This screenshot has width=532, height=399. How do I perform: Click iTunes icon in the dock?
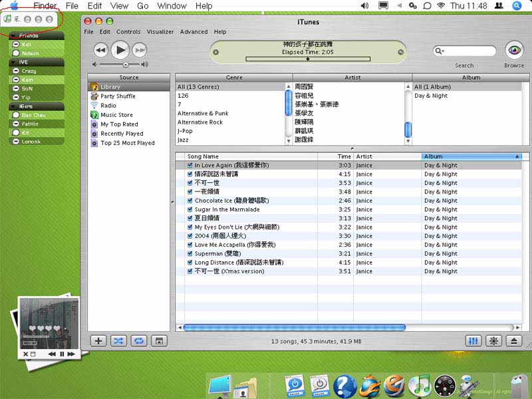coord(420,386)
